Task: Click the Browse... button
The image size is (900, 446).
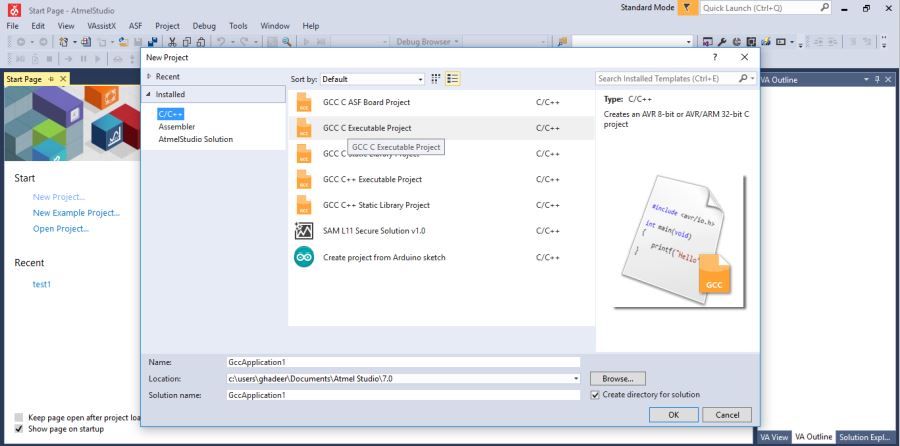Action: click(x=618, y=379)
